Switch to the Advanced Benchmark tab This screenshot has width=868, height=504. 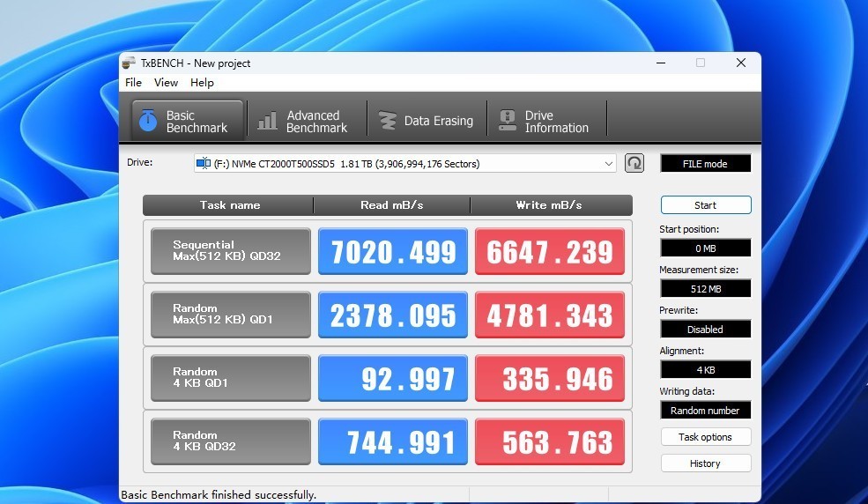[x=308, y=121]
